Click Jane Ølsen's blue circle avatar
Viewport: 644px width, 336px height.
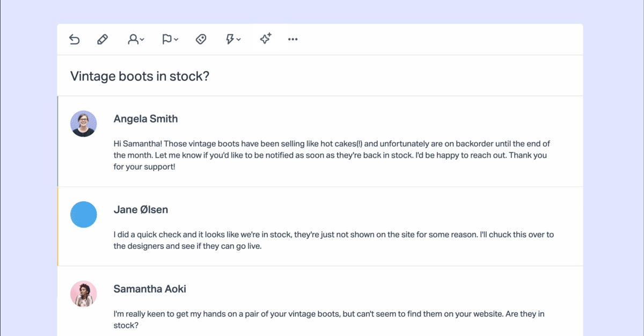click(84, 214)
